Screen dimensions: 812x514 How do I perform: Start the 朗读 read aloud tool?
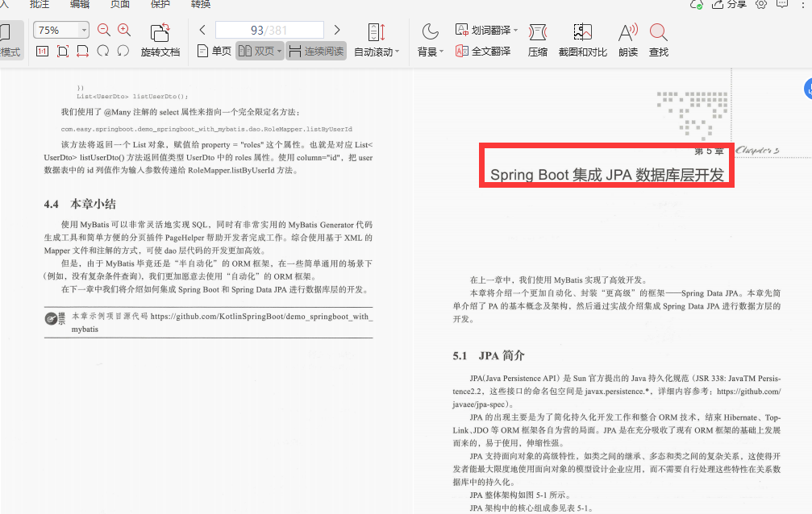point(627,40)
